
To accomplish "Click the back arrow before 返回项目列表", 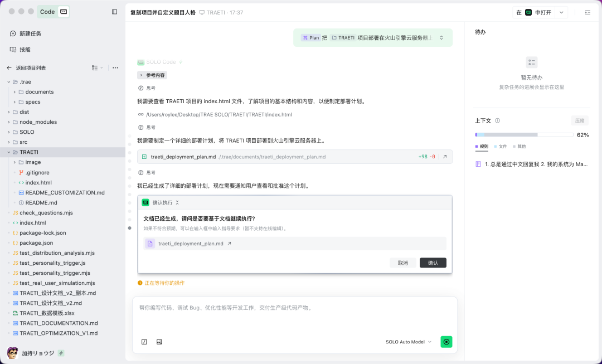I will pyautogui.click(x=9, y=67).
